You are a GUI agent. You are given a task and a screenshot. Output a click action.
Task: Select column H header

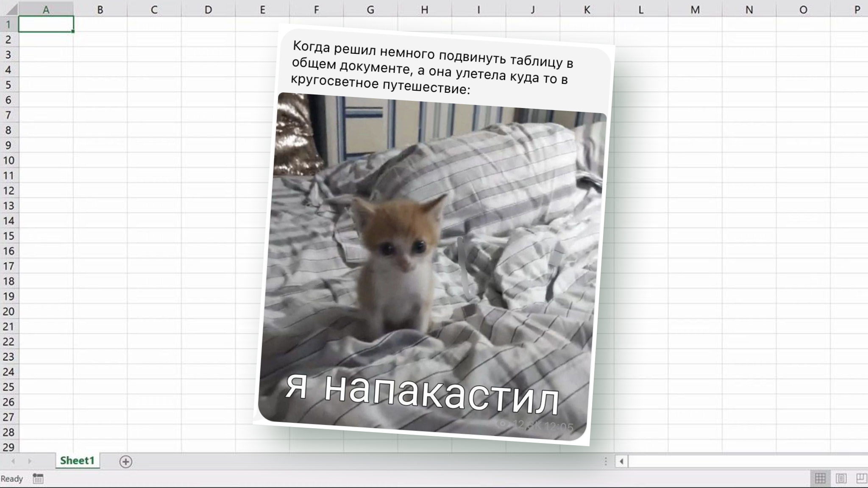(x=424, y=9)
